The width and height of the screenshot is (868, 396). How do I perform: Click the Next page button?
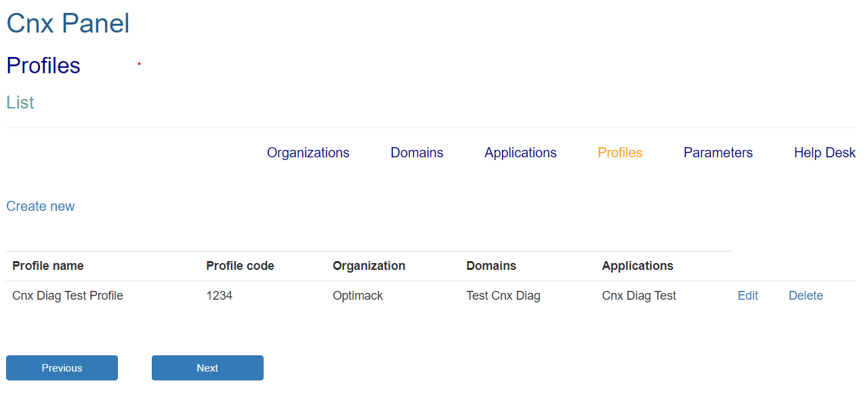point(207,368)
